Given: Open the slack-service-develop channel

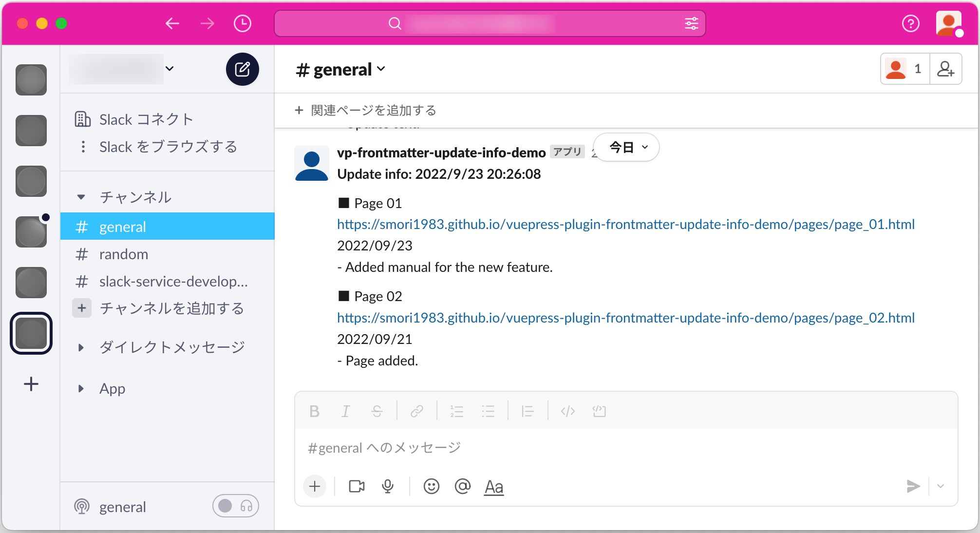Looking at the screenshot, I should tap(167, 281).
